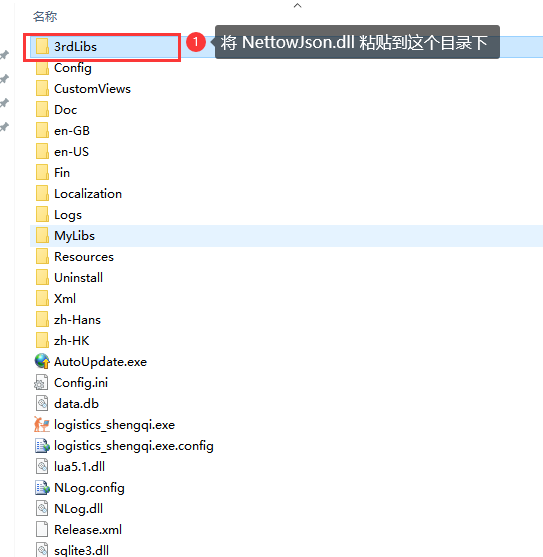Click the NLog.dll file name
The width and height of the screenshot is (543, 557).
click(x=78, y=509)
